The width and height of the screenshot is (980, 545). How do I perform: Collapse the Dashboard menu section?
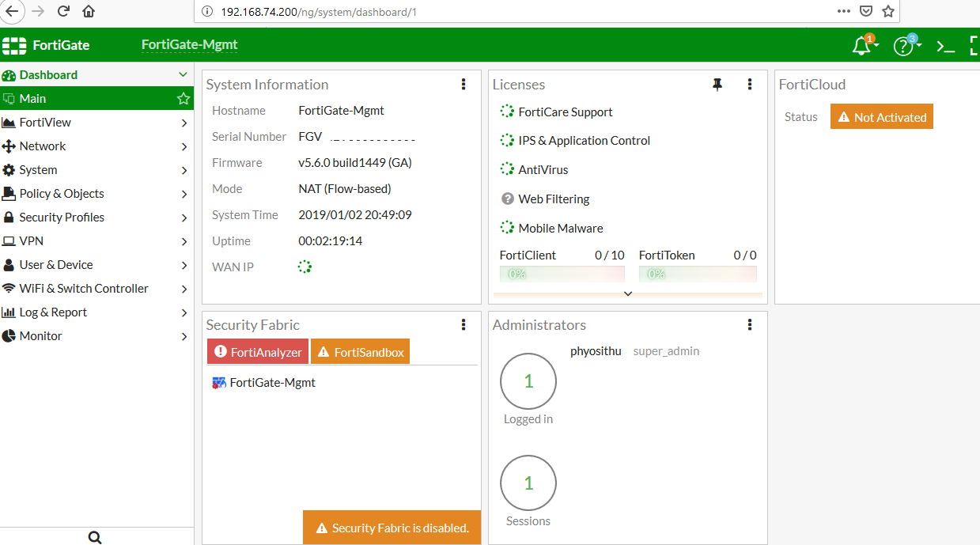coord(183,74)
